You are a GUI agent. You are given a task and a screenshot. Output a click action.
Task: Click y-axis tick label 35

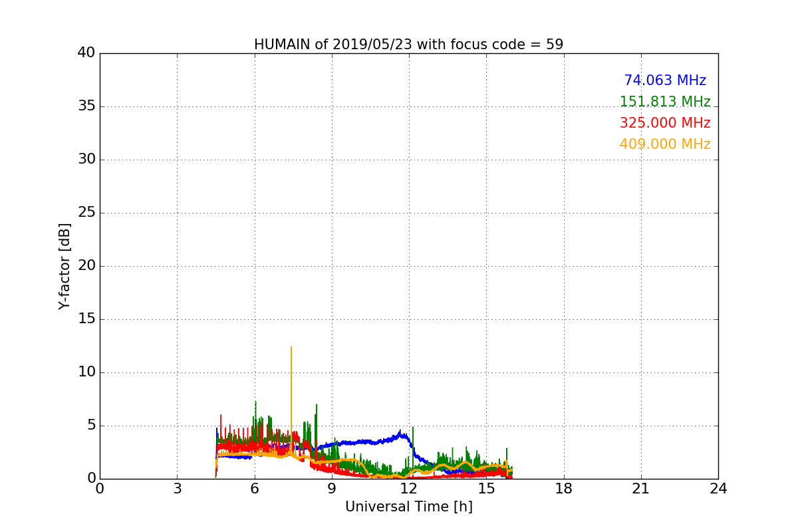[86, 106]
